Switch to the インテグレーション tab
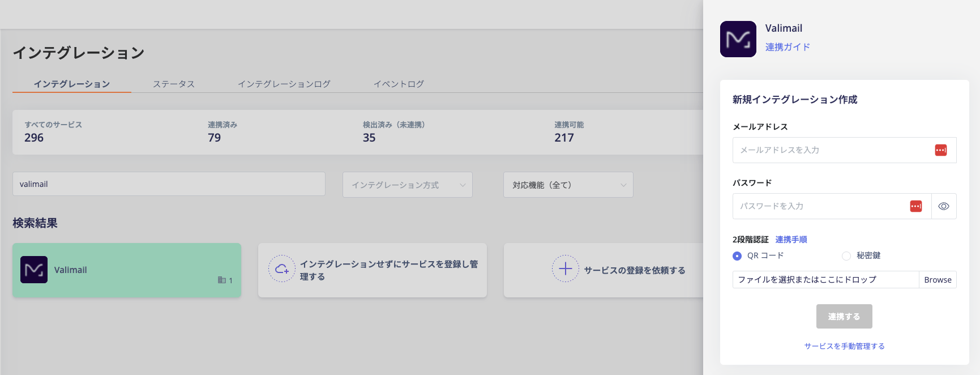The image size is (980, 375). point(72,84)
